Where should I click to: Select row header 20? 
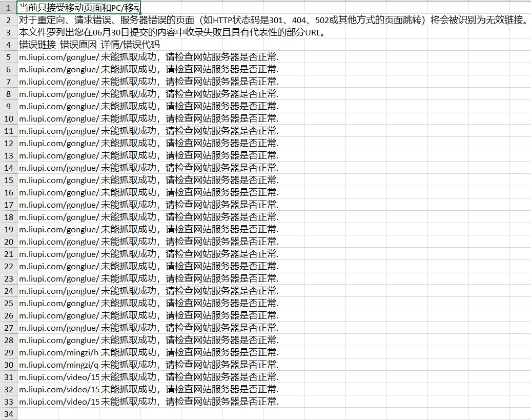[x=9, y=241]
